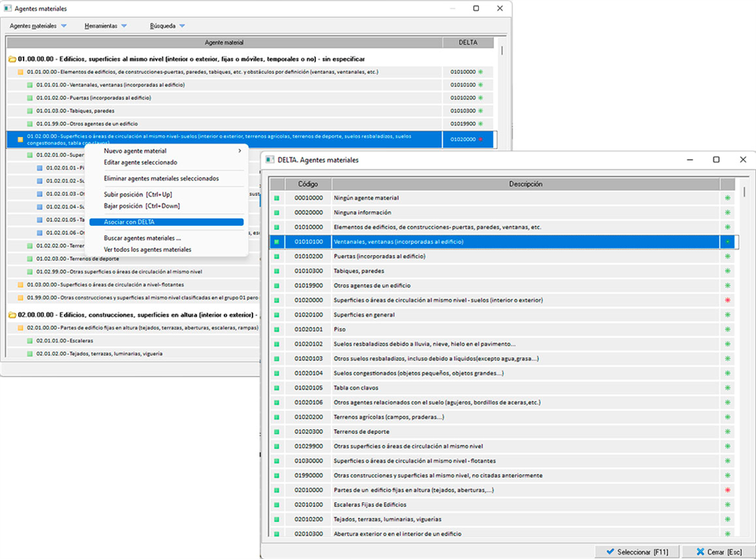Click the yellow square icon of 01.03.00.00
This screenshot has width=756, height=559.
tap(20, 284)
